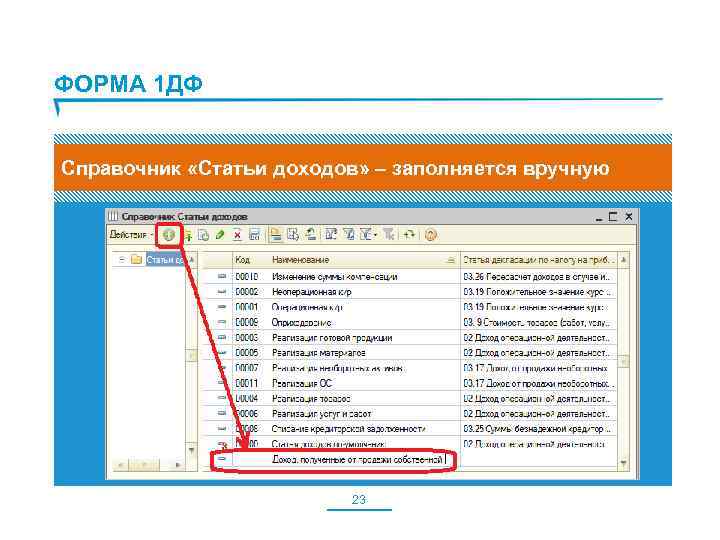
Task: Open the filter history dropdown icon
Action: coord(368,235)
